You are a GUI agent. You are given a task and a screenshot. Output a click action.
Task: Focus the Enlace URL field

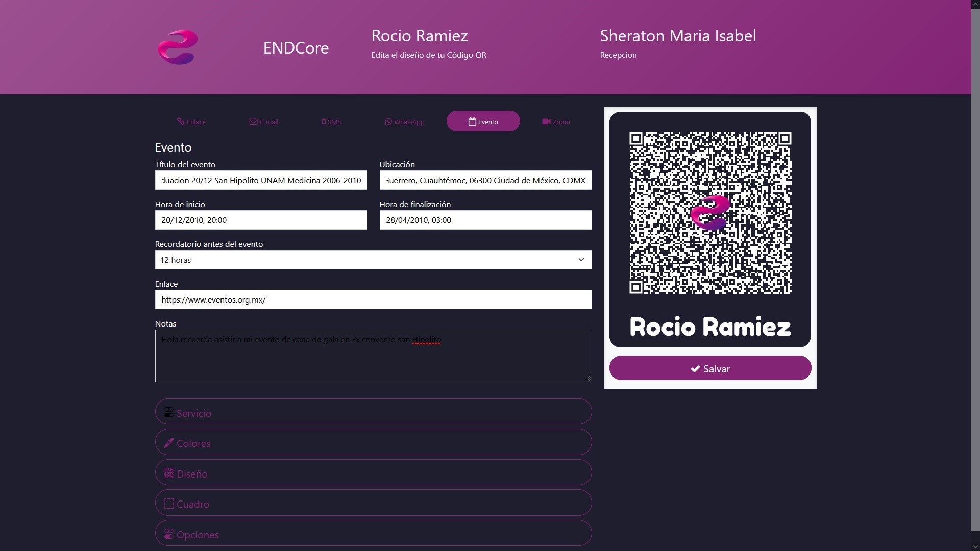click(373, 299)
